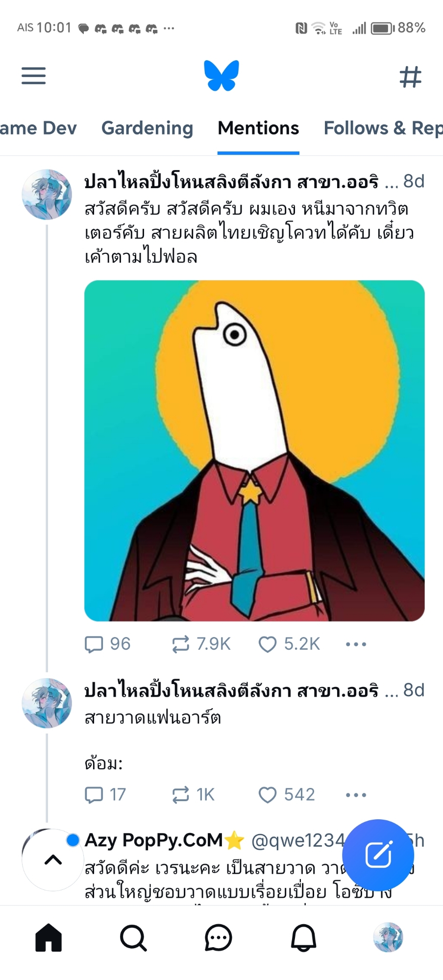Open the Chat messages icon

[x=218, y=938]
